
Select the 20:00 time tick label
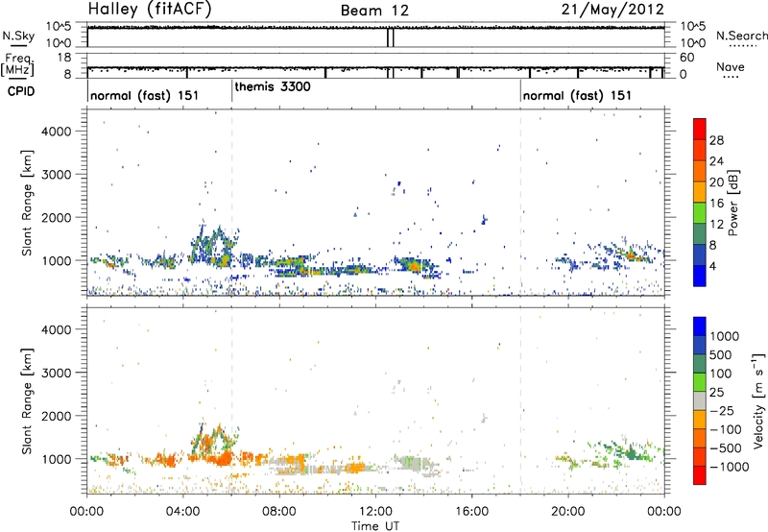point(568,512)
